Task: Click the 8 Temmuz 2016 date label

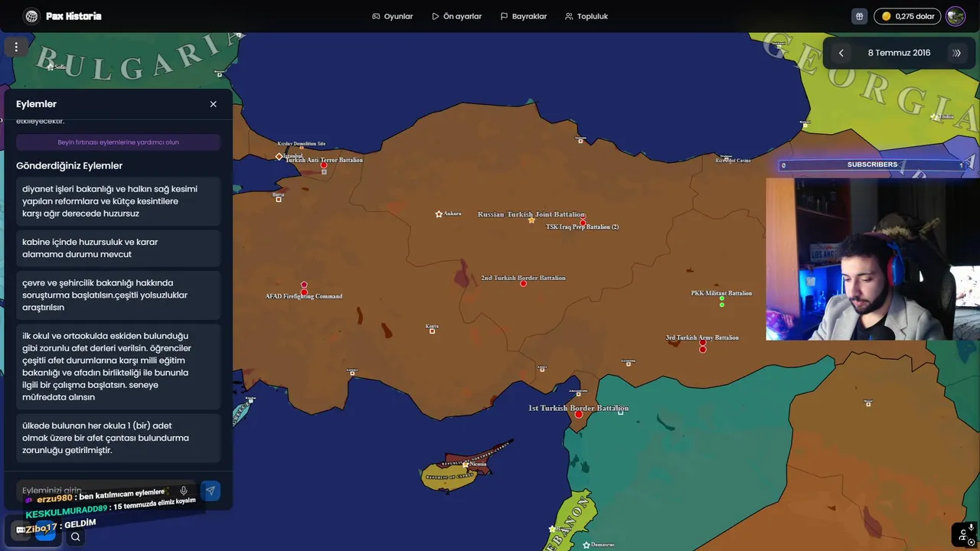Action: point(899,53)
